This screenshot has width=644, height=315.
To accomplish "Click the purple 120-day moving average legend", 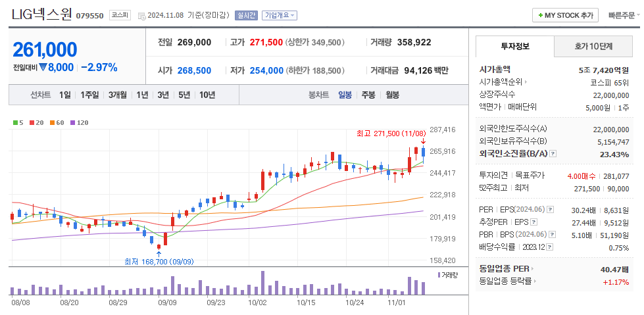I will [x=80, y=122].
